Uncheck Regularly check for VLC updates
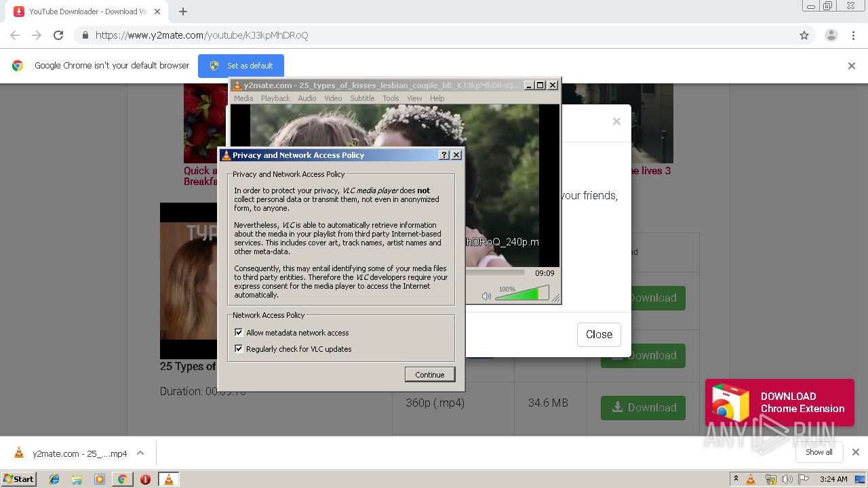The image size is (868, 488). point(239,349)
